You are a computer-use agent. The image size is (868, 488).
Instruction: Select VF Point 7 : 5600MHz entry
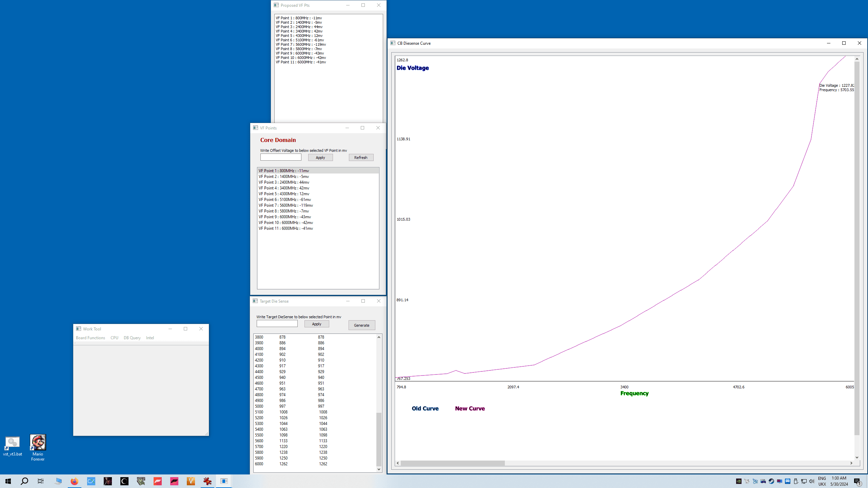coord(285,205)
